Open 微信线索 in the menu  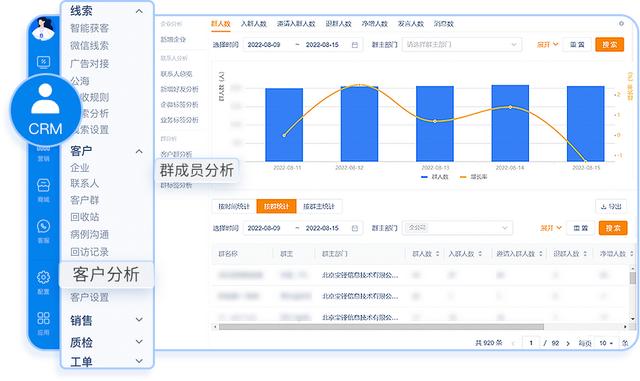[89, 46]
